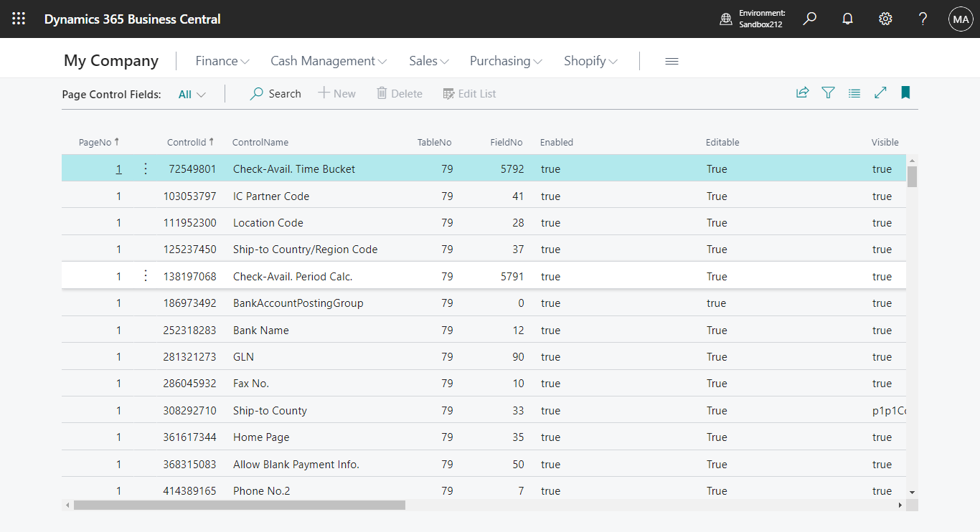980x532 pixels.
Task: Open Business Central search with the magnifier icon
Action: [x=809, y=19]
